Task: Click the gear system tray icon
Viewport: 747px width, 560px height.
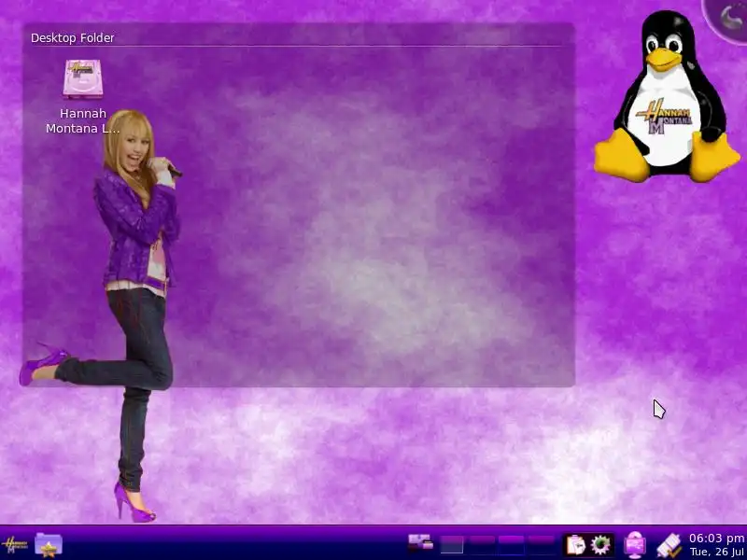Action: click(600, 545)
